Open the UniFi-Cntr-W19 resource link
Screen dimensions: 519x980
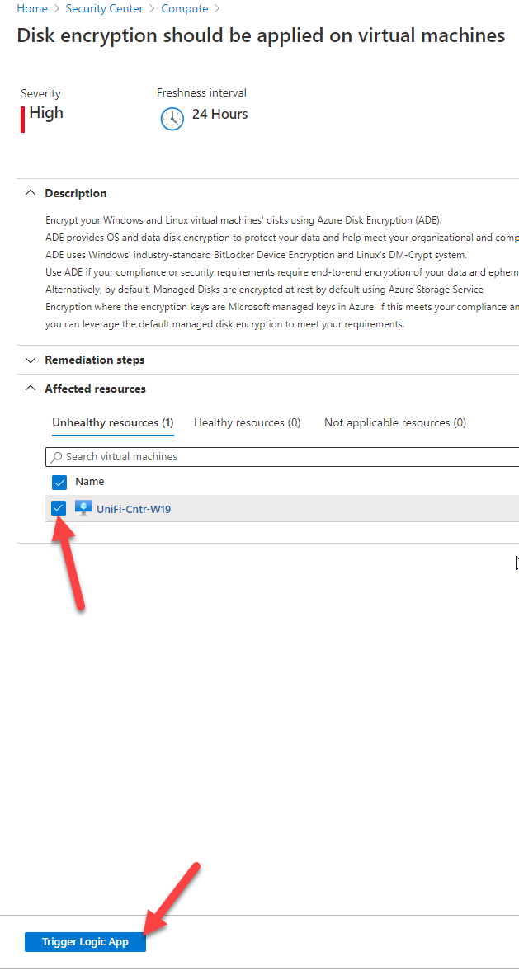pyautogui.click(x=134, y=509)
